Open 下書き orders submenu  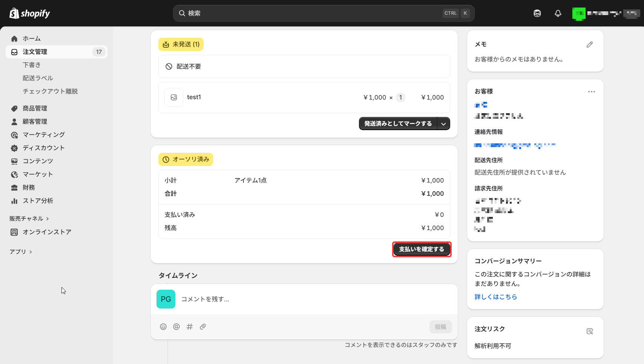32,65
